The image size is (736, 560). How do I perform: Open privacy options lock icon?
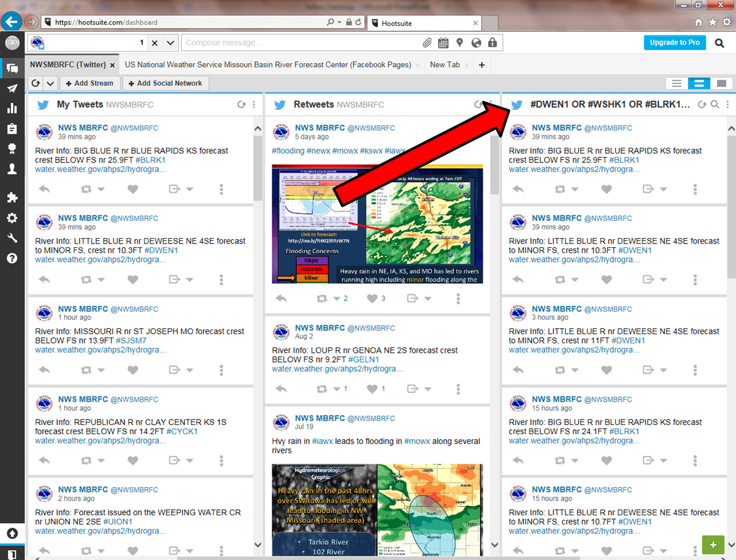[492, 43]
